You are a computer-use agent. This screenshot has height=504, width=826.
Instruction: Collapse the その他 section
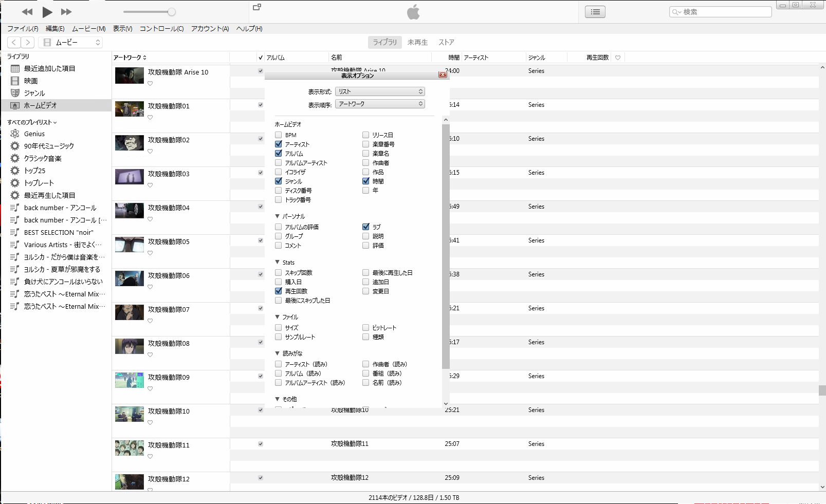click(x=278, y=399)
